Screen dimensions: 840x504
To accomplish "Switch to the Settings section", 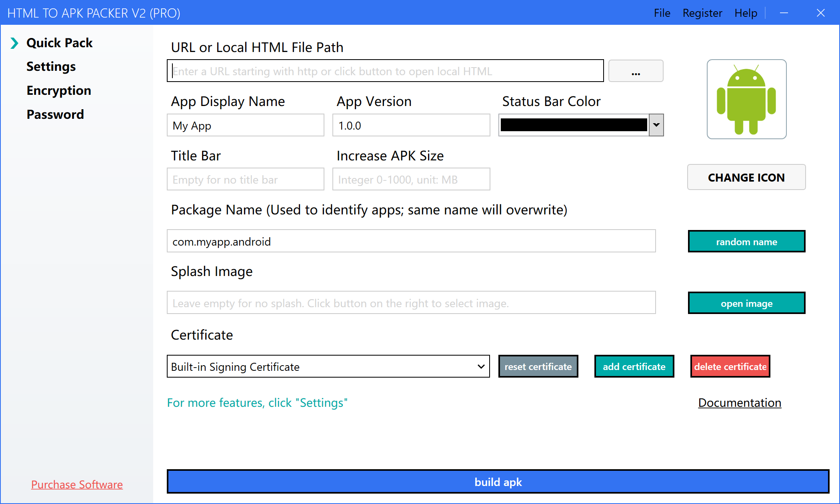I will [x=51, y=66].
